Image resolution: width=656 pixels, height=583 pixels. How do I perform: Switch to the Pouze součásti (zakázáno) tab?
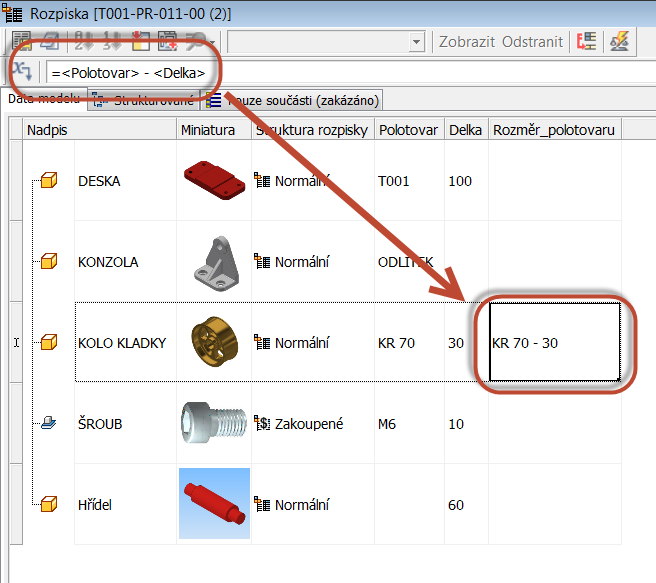pyautogui.click(x=295, y=100)
